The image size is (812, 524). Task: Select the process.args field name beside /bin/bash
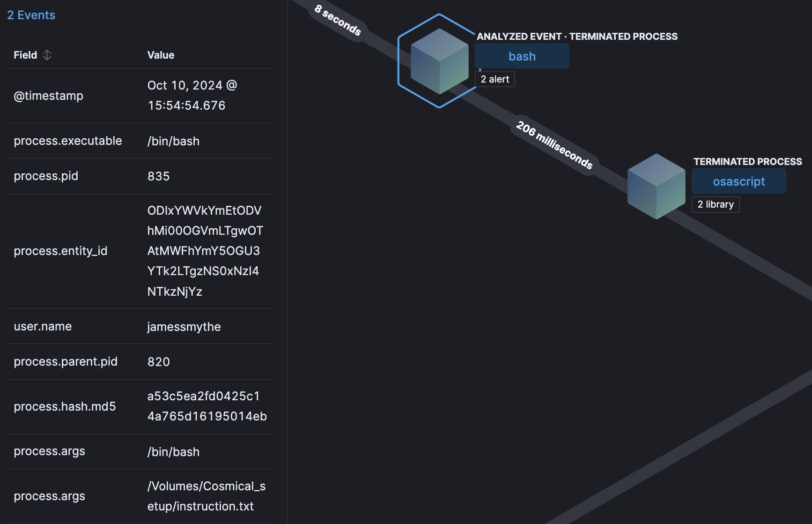pos(49,451)
